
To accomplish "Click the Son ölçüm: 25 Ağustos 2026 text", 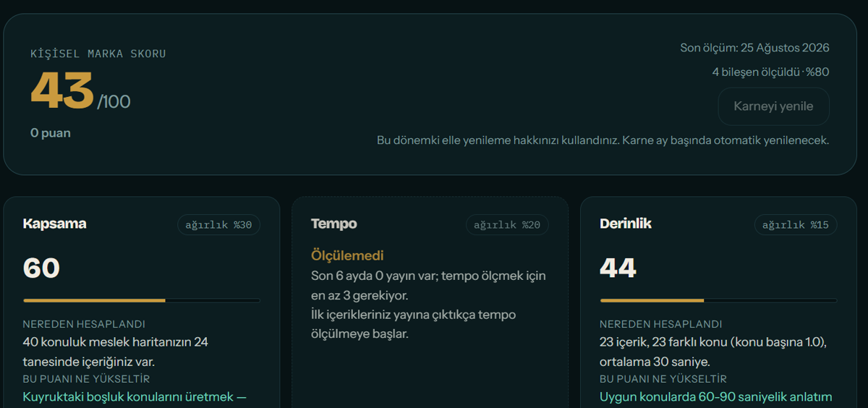I will 754,48.
